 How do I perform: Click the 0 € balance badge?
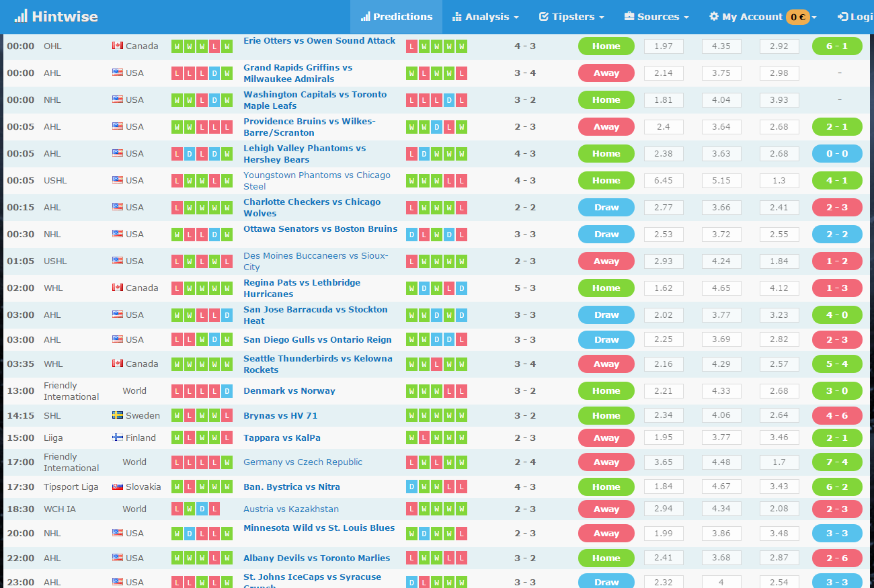click(x=798, y=17)
